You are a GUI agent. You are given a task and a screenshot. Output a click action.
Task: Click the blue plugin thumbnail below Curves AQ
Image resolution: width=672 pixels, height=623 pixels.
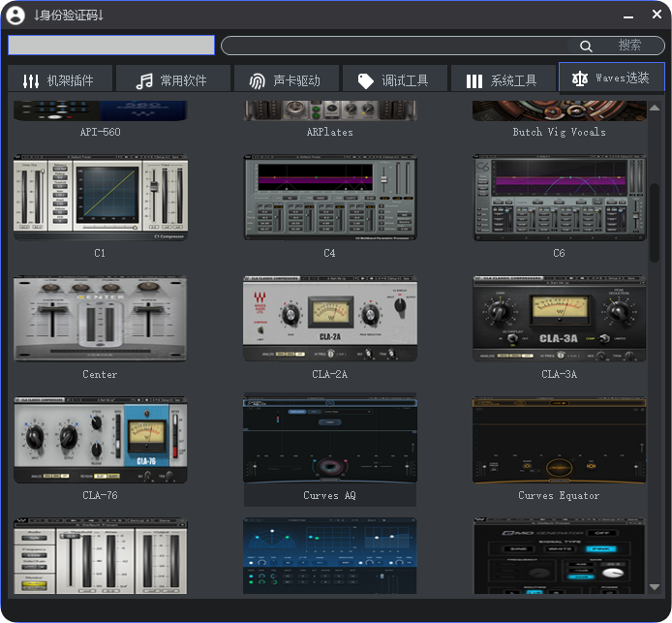[330, 556]
